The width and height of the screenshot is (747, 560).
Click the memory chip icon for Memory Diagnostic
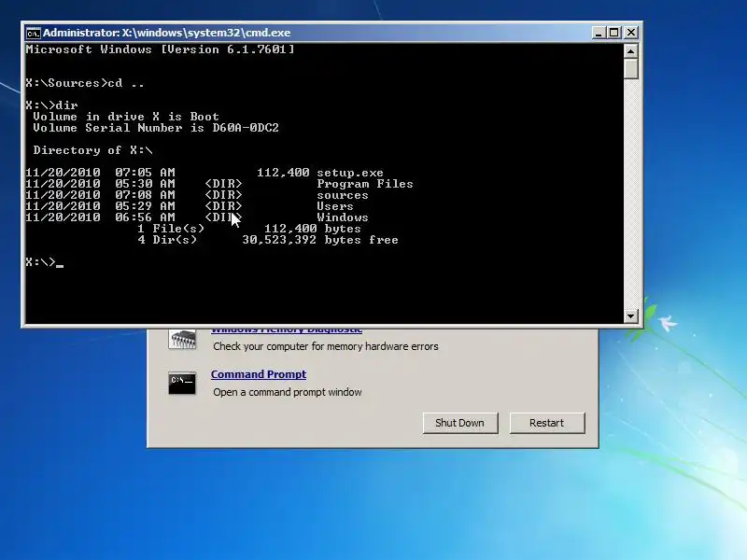tap(182, 340)
